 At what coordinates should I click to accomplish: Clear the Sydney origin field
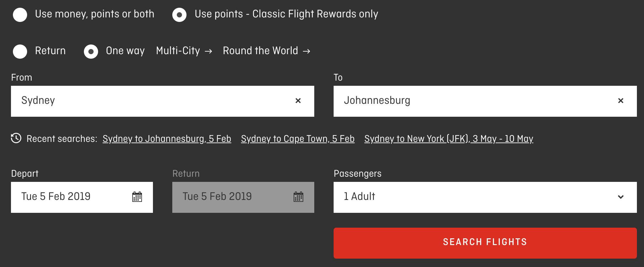(x=298, y=101)
